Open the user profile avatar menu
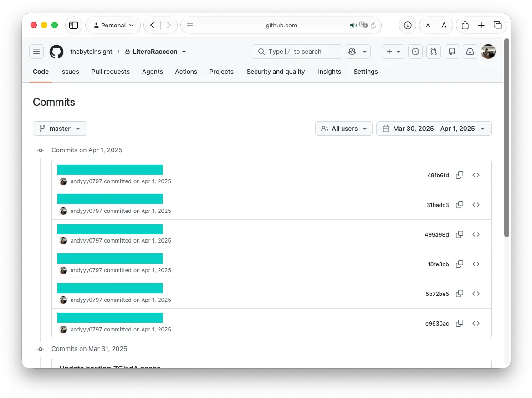The height and width of the screenshot is (398, 532). pos(488,52)
